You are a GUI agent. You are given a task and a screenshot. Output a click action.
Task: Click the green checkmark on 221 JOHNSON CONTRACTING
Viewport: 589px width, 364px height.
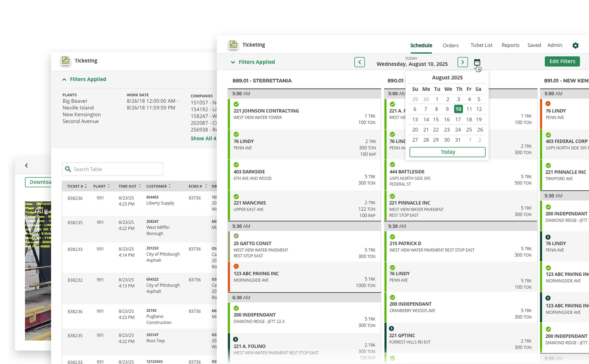click(236, 104)
